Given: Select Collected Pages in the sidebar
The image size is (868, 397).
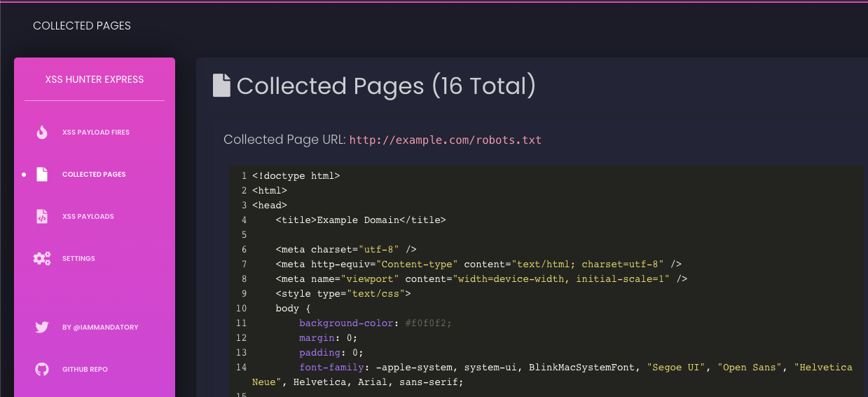Looking at the screenshot, I should click(94, 174).
